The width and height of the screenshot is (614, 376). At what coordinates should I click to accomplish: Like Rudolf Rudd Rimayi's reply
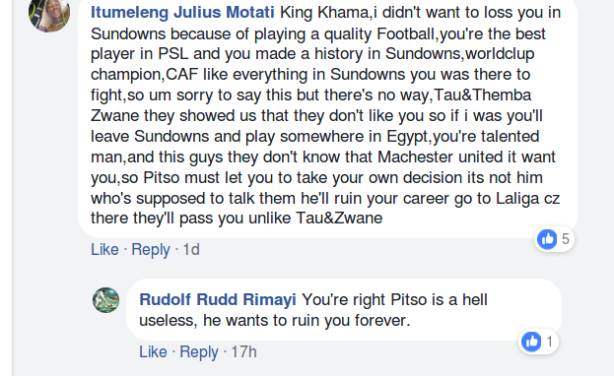tap(153, 352)
